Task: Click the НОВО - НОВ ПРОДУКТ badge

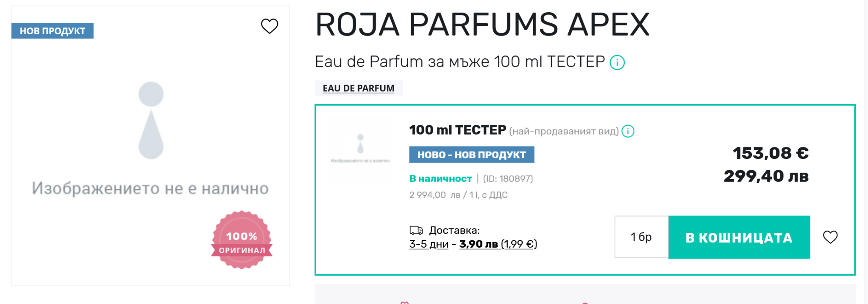Action: tap(471, 155)
